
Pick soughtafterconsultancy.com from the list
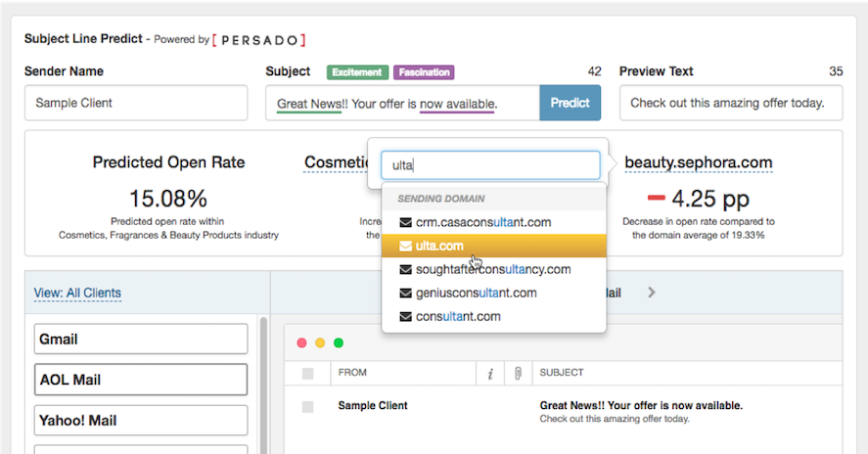494,270
